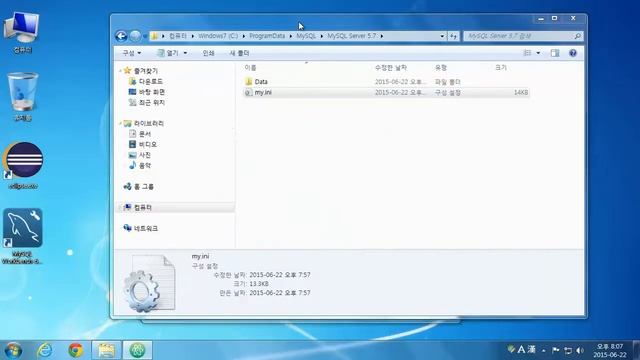Click the green app taskbar button
This screenshot has height=360, width=640.
(138, 350)
